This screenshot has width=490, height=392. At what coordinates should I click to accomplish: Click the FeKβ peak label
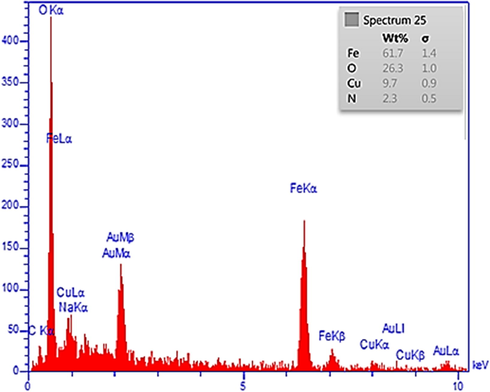point(332,336)
